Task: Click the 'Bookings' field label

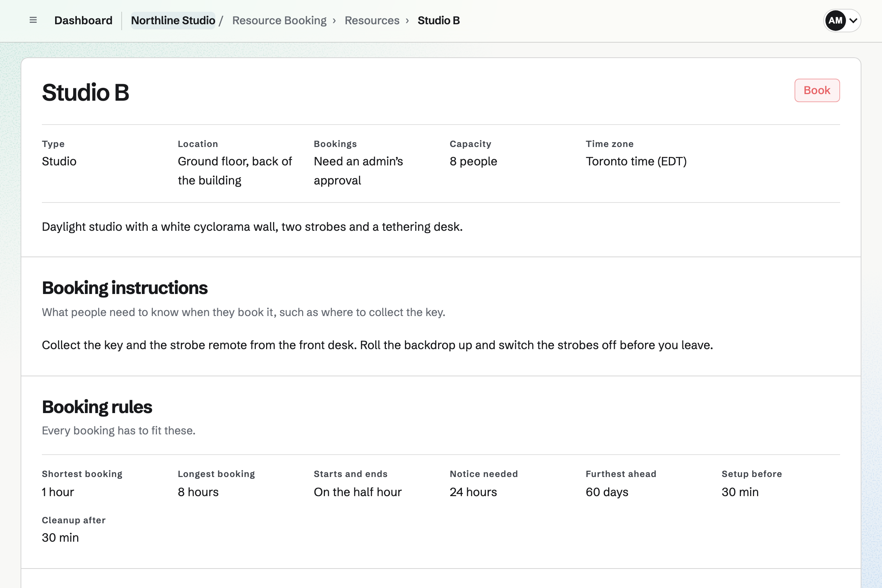Action: coord(335,144)
